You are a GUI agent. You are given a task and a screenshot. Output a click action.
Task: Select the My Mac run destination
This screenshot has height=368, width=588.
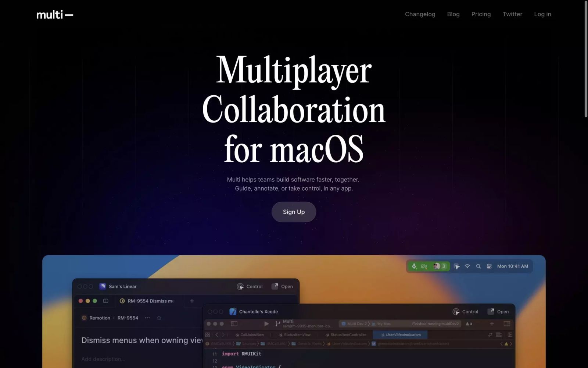click(381, 323)
